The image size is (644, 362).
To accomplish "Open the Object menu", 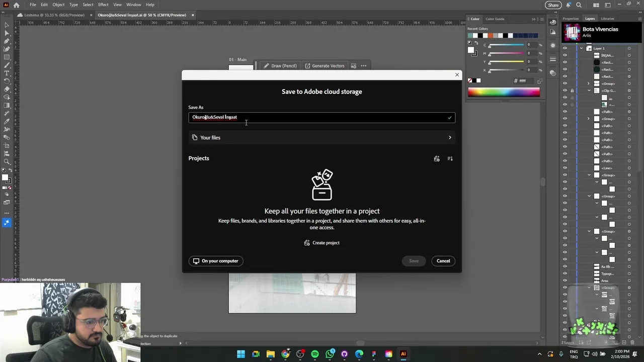I will [x=58, y=5].
